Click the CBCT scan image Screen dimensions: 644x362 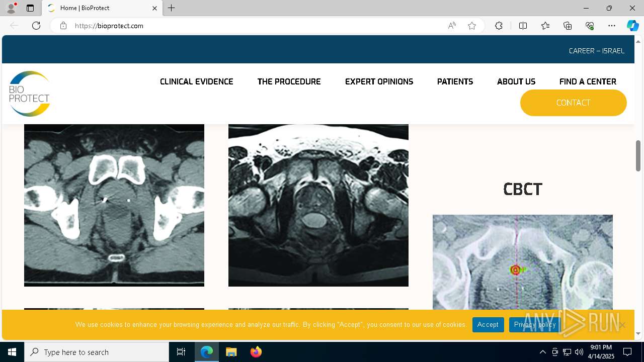coord(523,262)
